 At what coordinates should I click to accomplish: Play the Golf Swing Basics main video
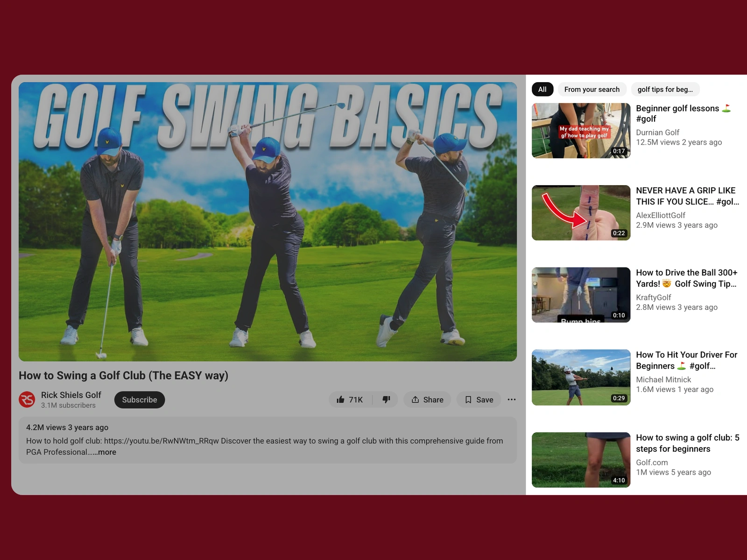[x=268, y=222]
